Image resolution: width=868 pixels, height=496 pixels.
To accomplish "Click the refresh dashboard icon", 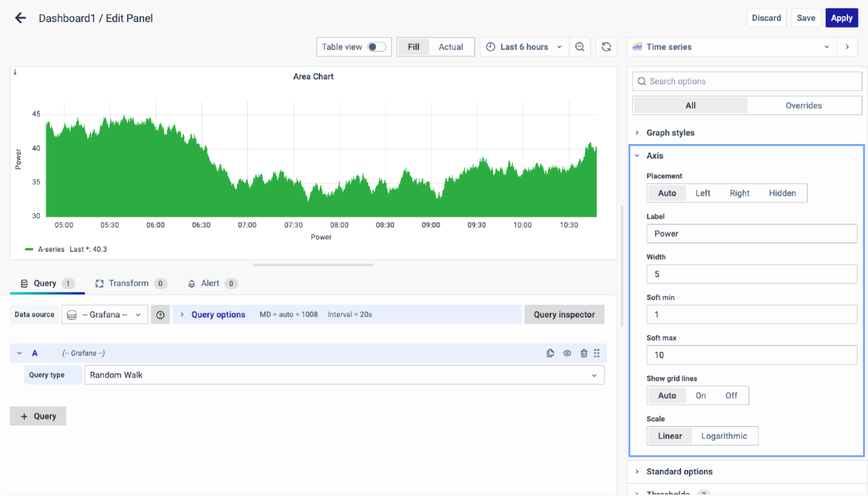I will tap(606, 47).
